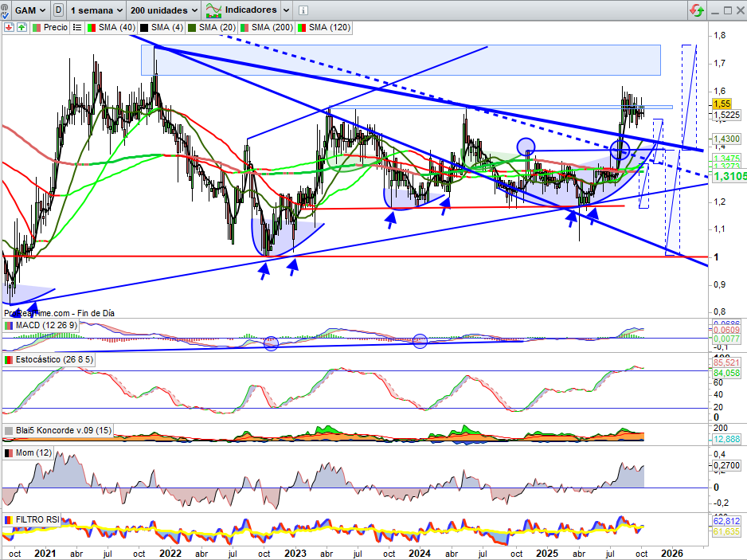The width and height of the screenshot is (747, 560).
Task: Click the Indicadores chart icon
Action: click(213, 10)
